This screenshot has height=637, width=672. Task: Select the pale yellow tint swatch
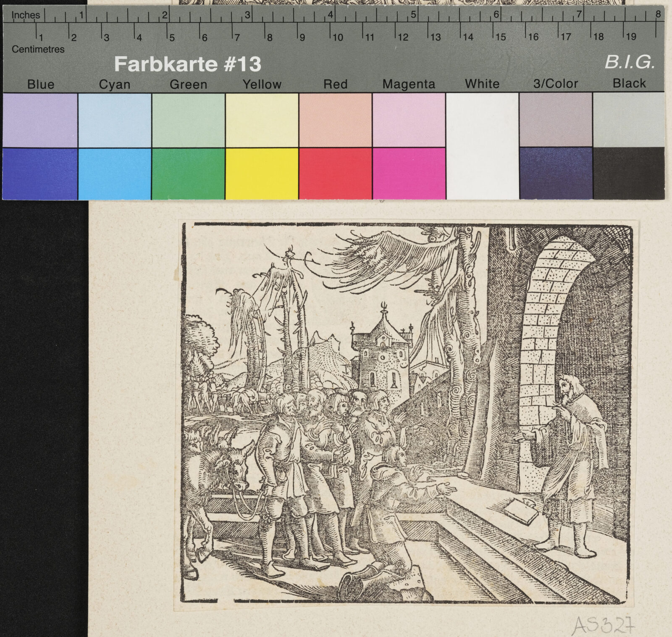coord(262,120)
